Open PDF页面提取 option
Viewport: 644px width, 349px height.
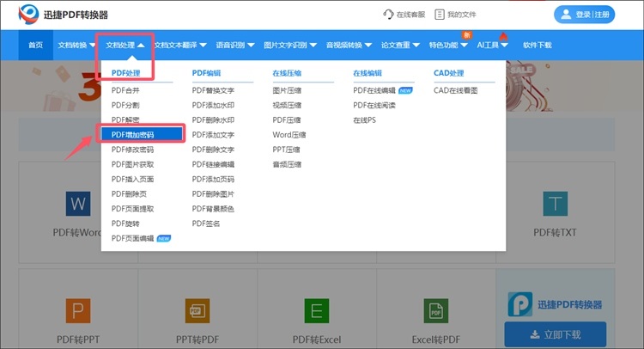(x=132, y=209)
